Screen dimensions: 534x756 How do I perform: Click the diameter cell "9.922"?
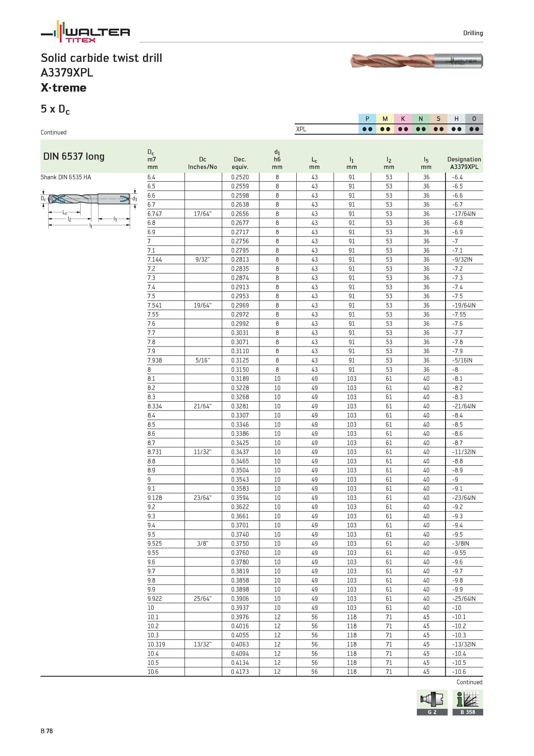[x=155, y=599]
